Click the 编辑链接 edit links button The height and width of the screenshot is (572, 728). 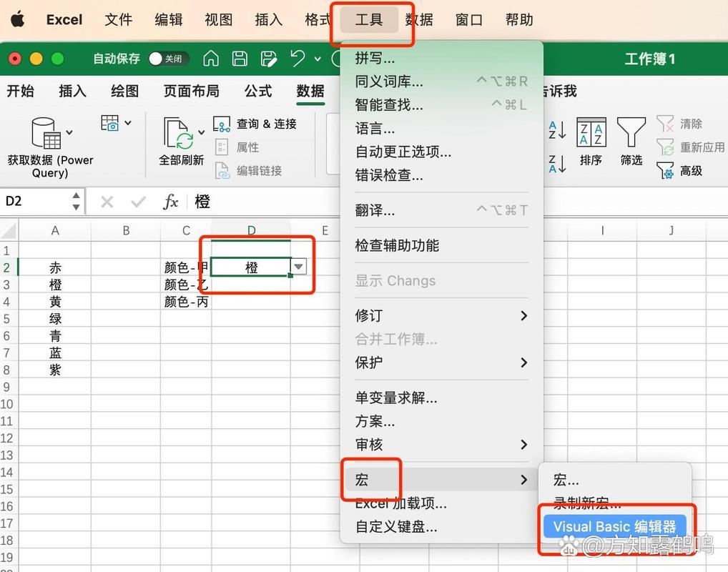coord(248,171)
